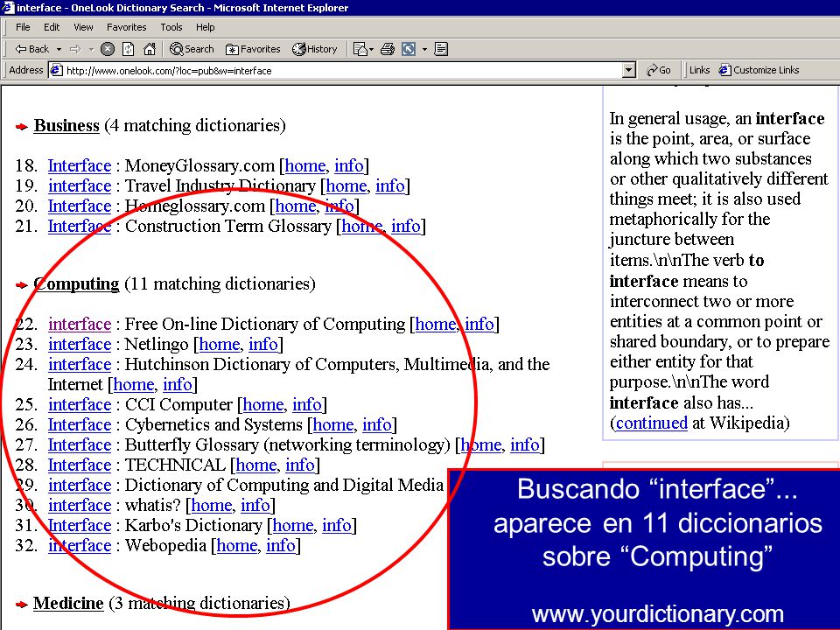This screenshot has height=630, width=840.
Task: Open interface entry for CCI Computer
Action: pos(80,404)
